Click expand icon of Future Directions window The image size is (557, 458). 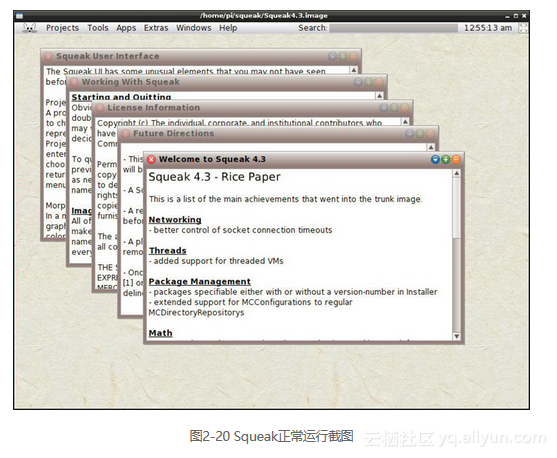pyautogui.click(x=420, y=134)
